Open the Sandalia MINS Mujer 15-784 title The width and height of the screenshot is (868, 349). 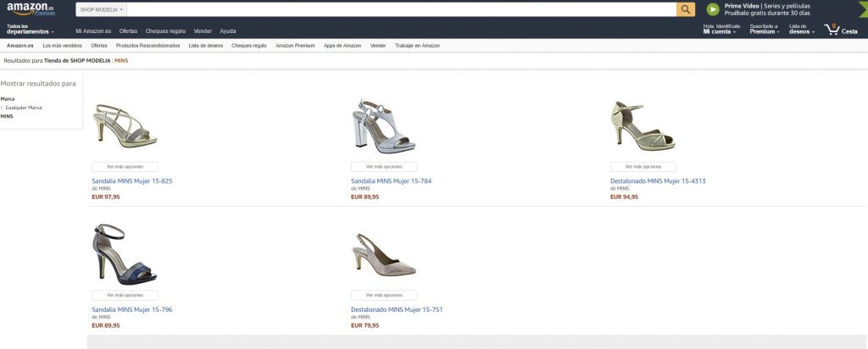[x=392, y=181]
